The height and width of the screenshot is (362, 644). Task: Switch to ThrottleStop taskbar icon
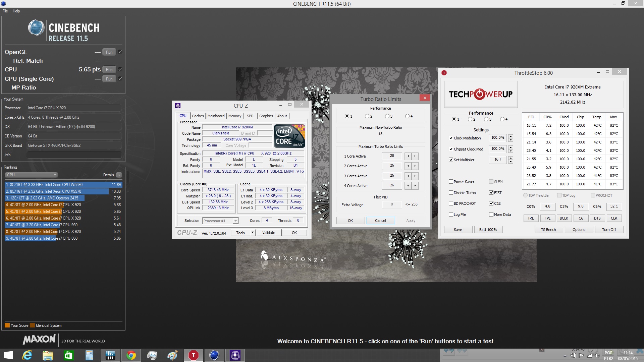pos(194,355)
